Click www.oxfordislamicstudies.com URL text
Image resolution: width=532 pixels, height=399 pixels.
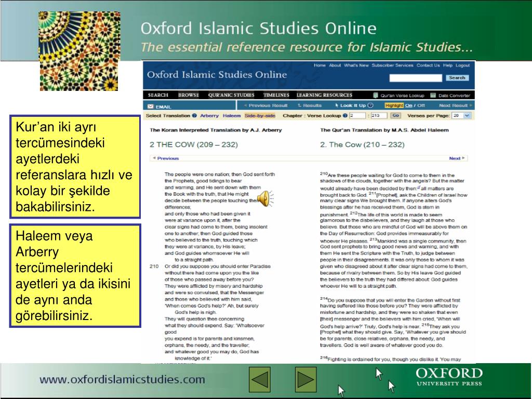tap(122, 379)
